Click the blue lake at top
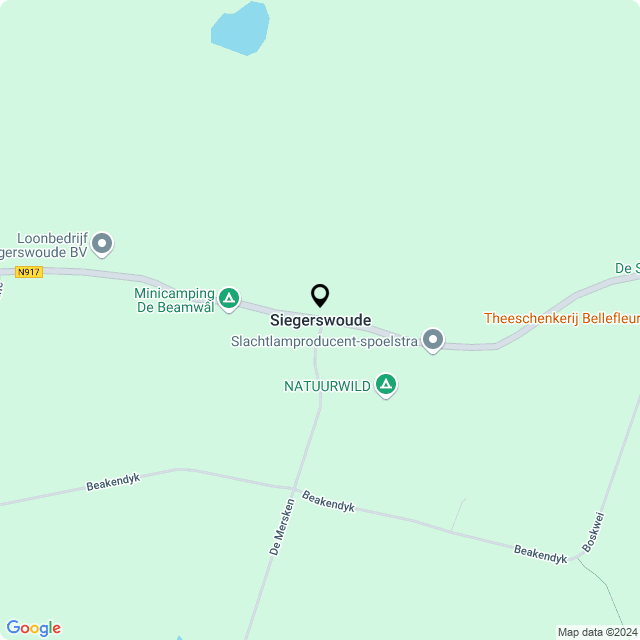Viewport: 640px width, 640px height. [x=240, y=29]
